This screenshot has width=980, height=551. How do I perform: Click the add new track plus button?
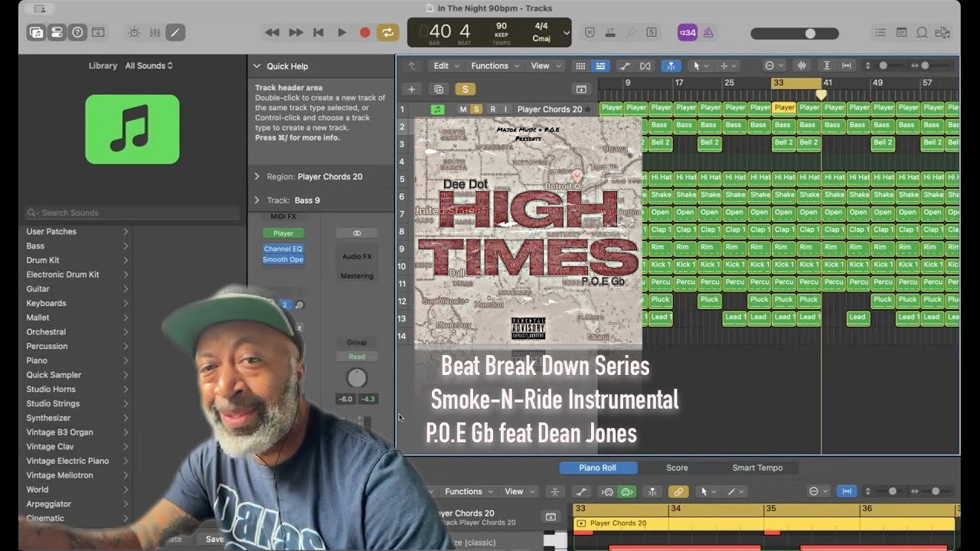point(411,90)
